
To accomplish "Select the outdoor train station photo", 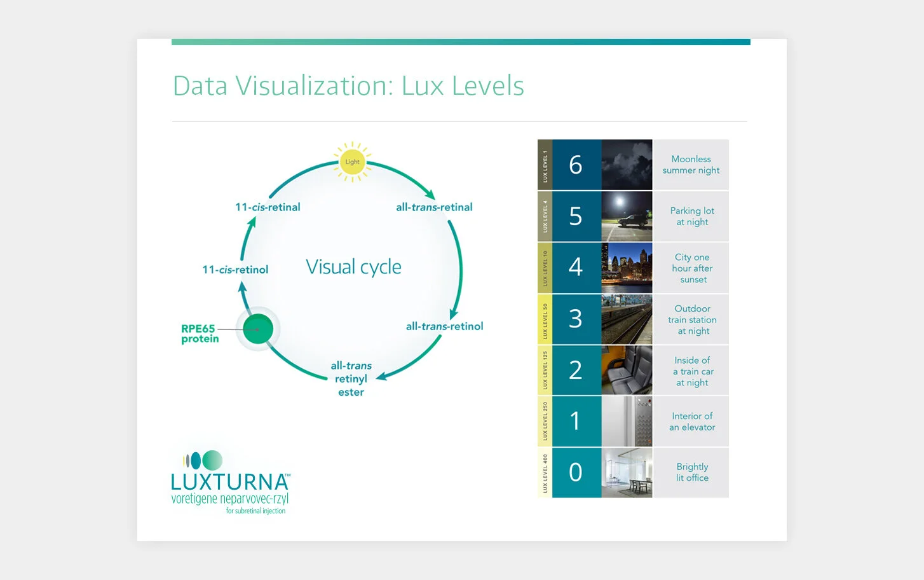I will [x=627, y=319].
